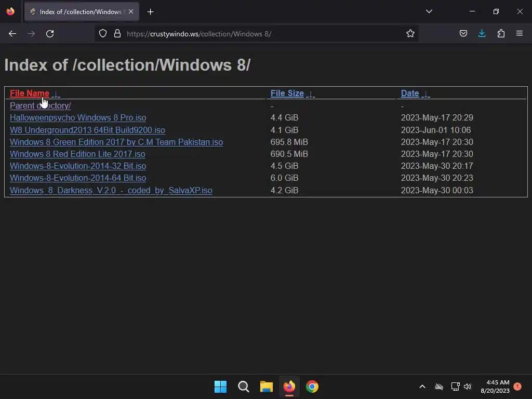532x399 pixels.
Task: Click the 4.2 GiB file size cell
Action: pos(284,190)
